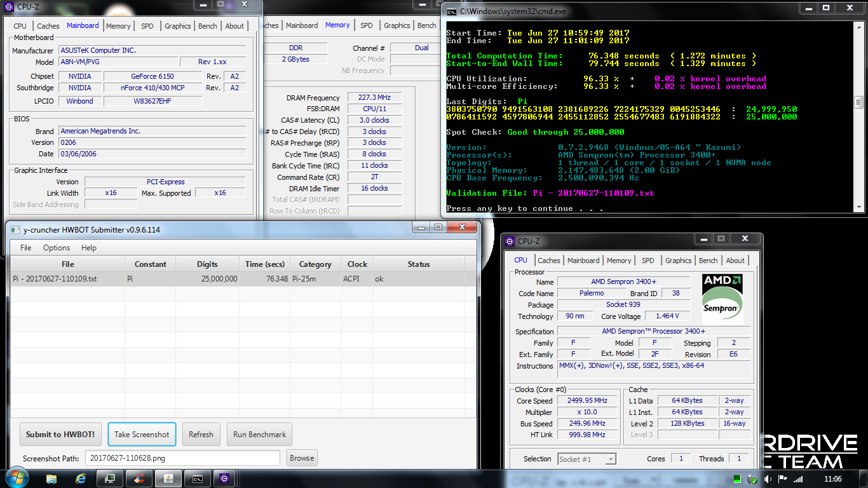Click the Core Speed 2499.95 MHz value
Viewport: 868px width, 488px height.
[588, 400]
